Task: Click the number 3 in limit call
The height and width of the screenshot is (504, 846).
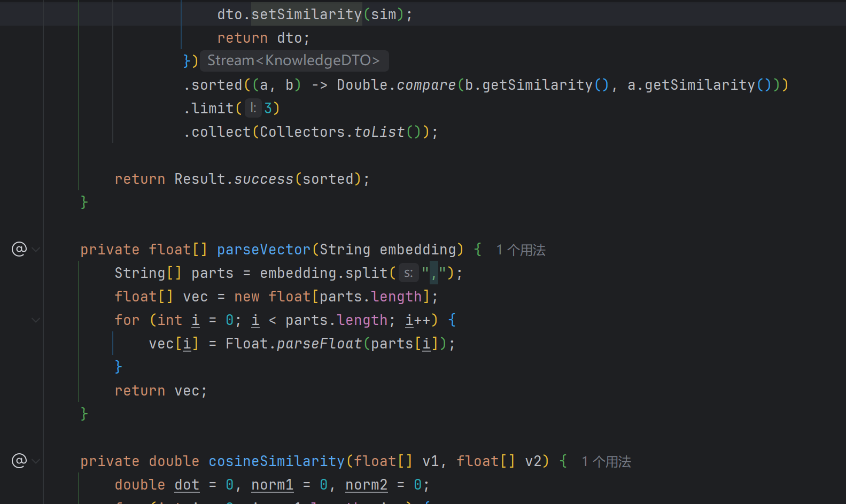Action: pyautogui.click(x=268, y=108)
